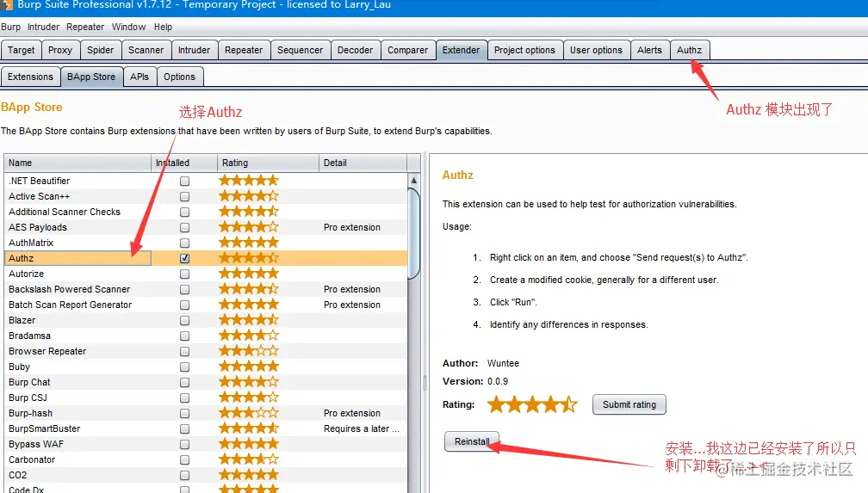868x493 pixels.
Task: Select the Autorize extension row
Action: coord(206,274)
